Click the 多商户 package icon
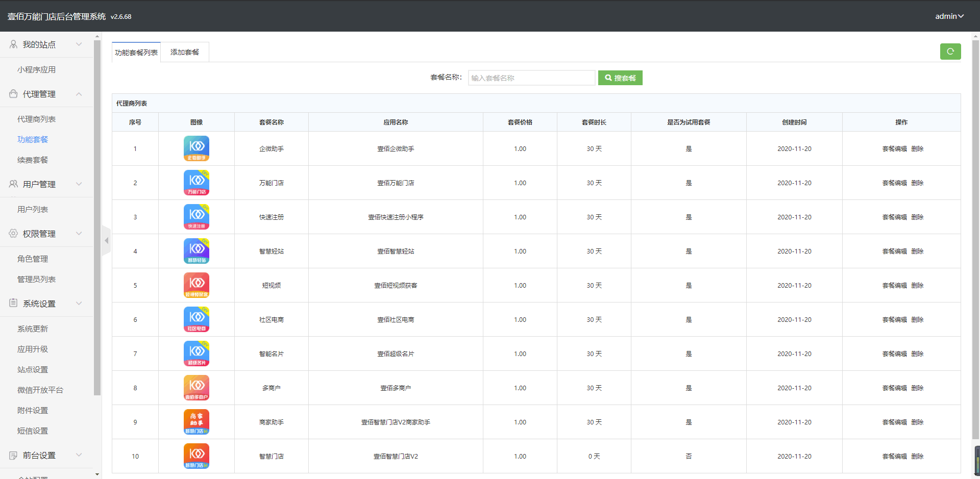Viewport: 980px width, 479px height. pyautogui.click(x=197, y=388)
